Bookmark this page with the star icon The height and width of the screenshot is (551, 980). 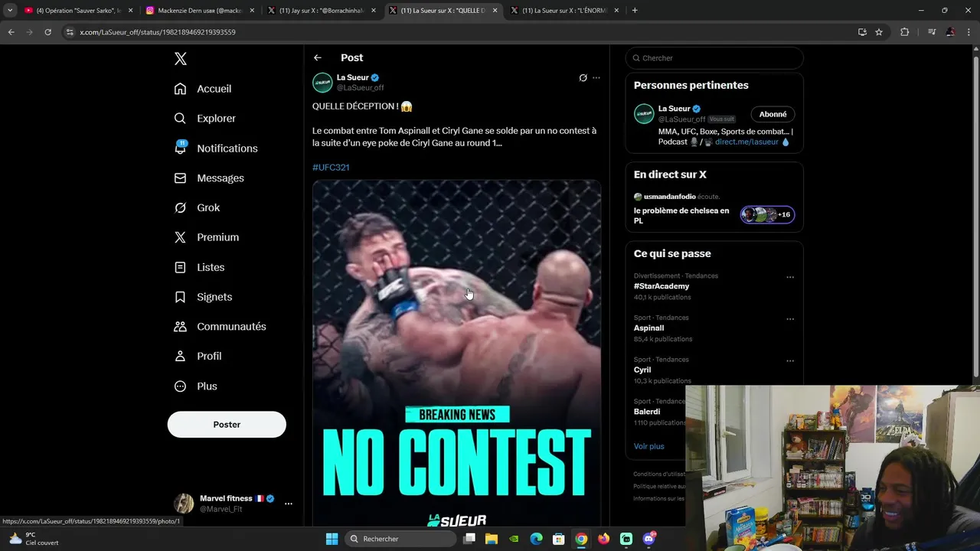879,32
